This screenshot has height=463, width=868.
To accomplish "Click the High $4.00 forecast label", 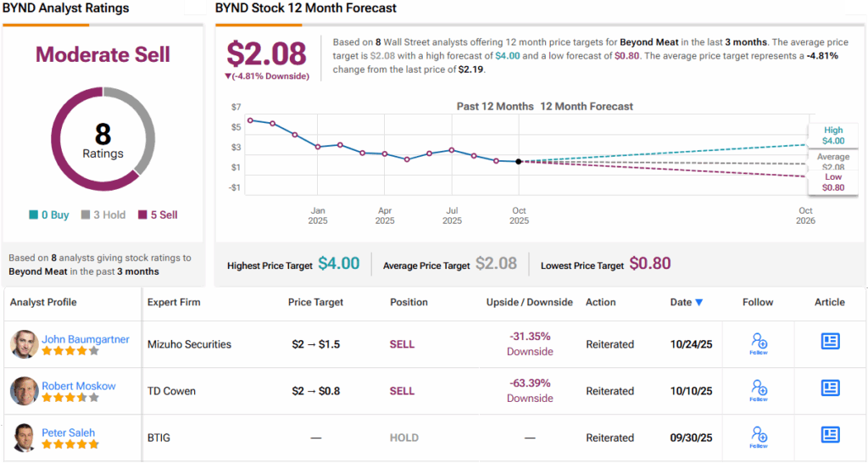I will [832, 136].
